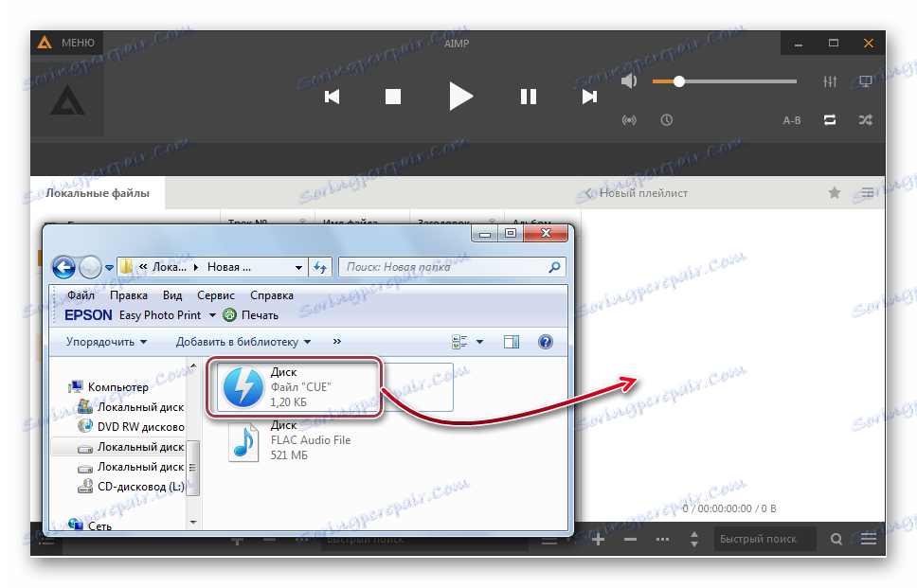Click the Лока... path segment in address bar
The height and width of the screenshot is (588, 917).
click(x=169, y=267)
